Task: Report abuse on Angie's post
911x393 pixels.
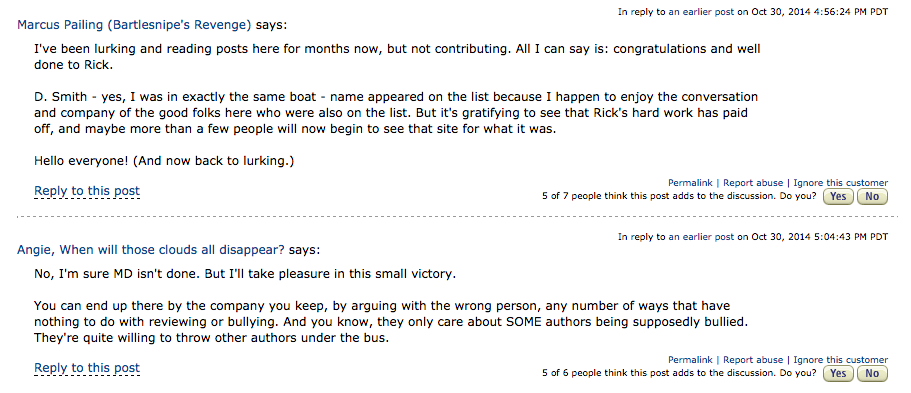Action: point(753,360)
